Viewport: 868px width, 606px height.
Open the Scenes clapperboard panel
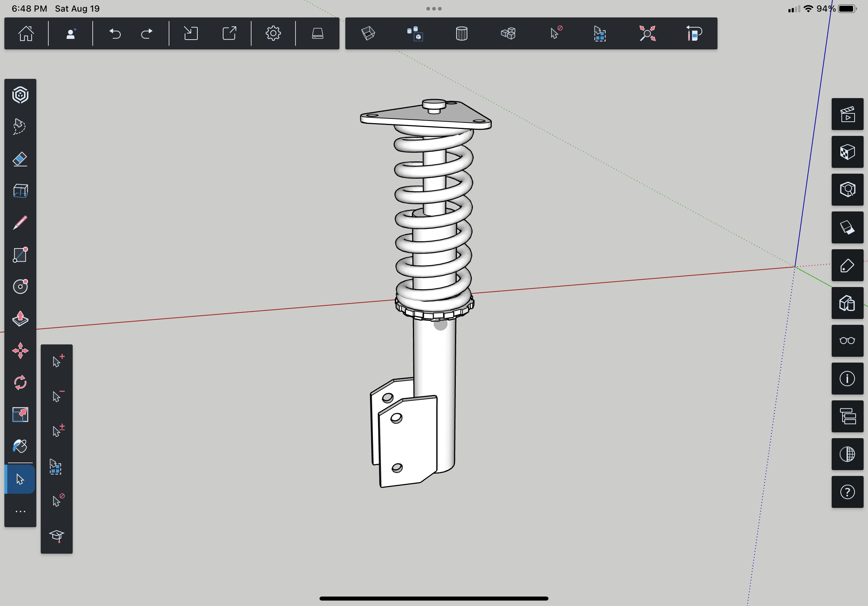point(847,114)
